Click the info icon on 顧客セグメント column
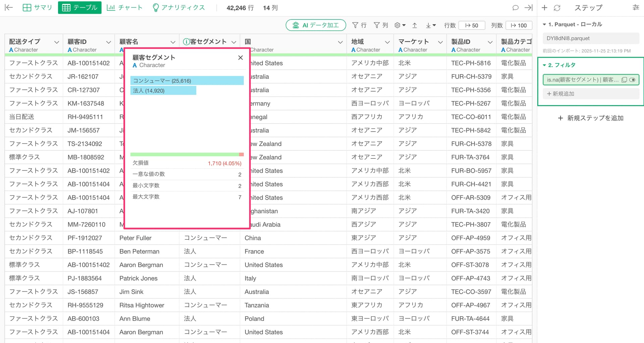The width and height of the screenshot is (644, 343). (186, 42)
